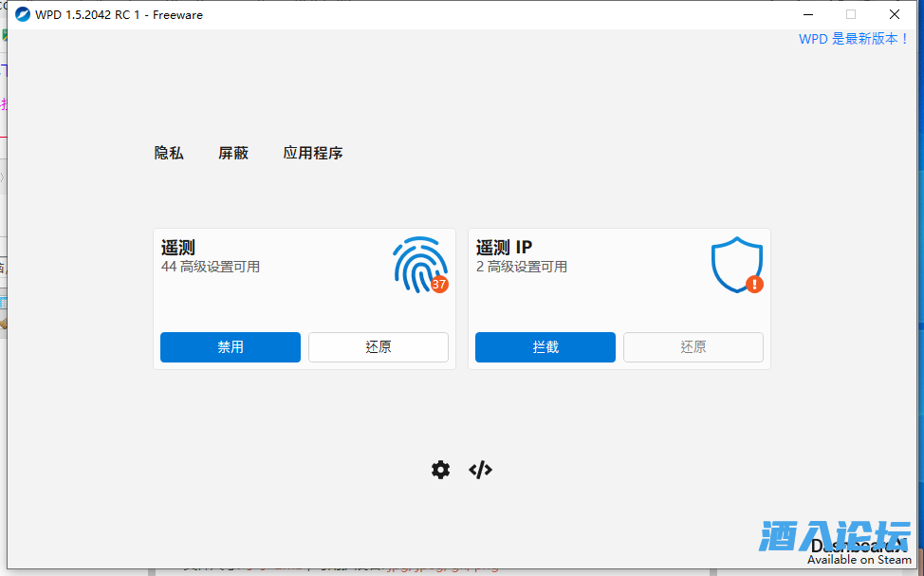Open the gear settings icon
The height and width of the screenshot is (576, 924).
tap(440, 470)
